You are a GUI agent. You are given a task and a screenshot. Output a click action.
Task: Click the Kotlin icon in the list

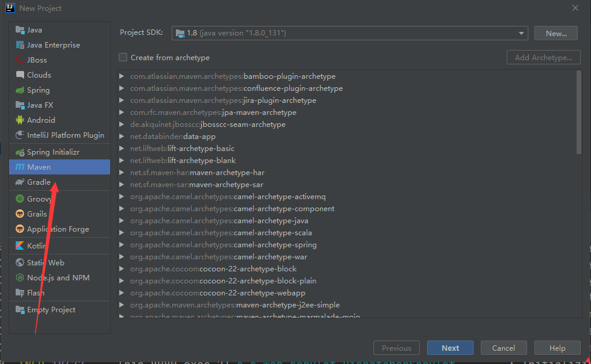pyautogui.click(x=20, y=246)
